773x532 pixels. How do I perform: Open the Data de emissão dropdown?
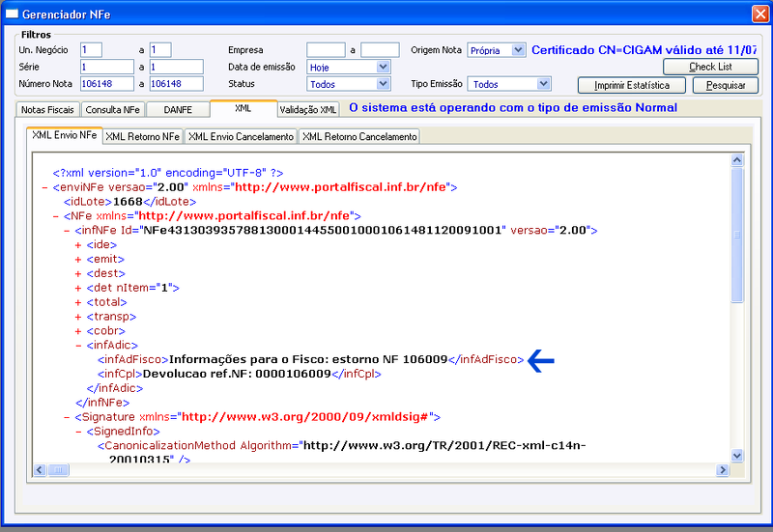pos(383,67)
